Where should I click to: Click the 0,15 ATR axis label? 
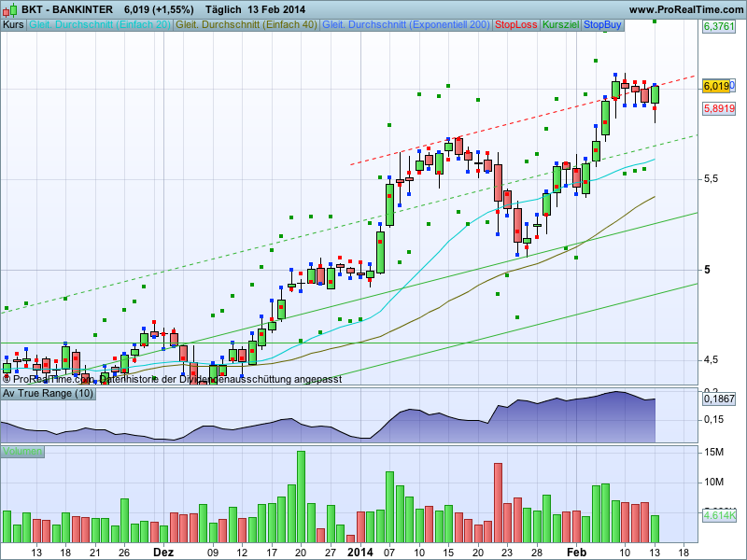click(713, 419)
